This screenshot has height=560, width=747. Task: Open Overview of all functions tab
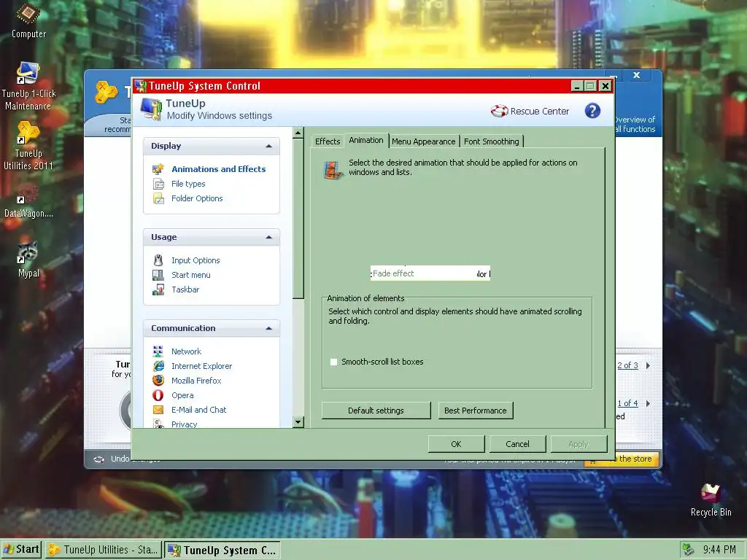(x=635, y=124)
